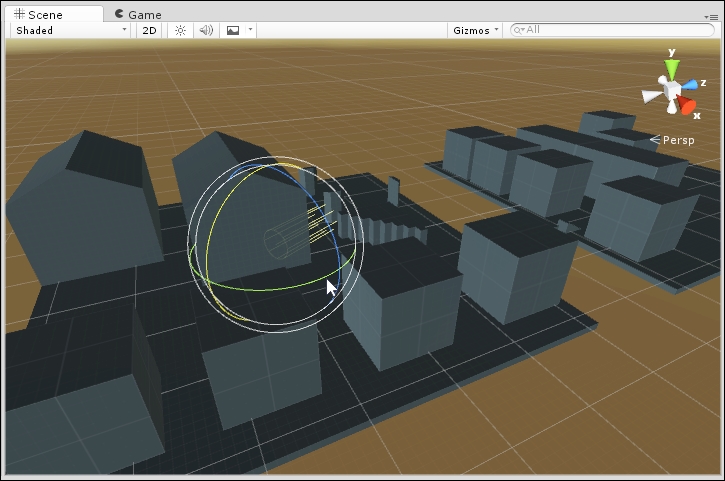Click the cylinder at rotation gizmo center

pos(278,242)
